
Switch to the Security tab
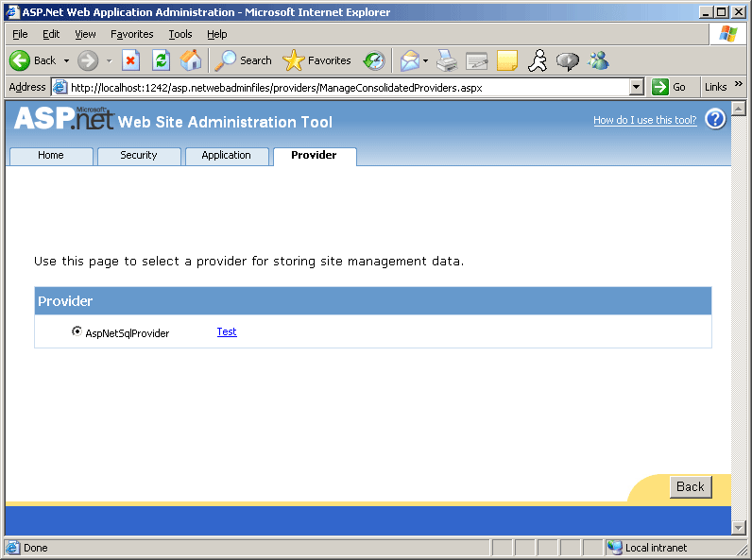[x=139, y=156]
